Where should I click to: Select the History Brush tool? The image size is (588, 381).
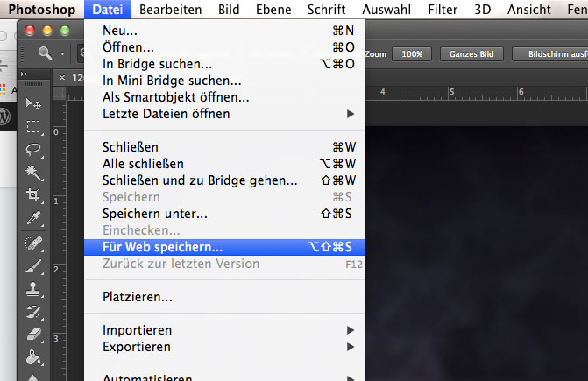(33, 312)
